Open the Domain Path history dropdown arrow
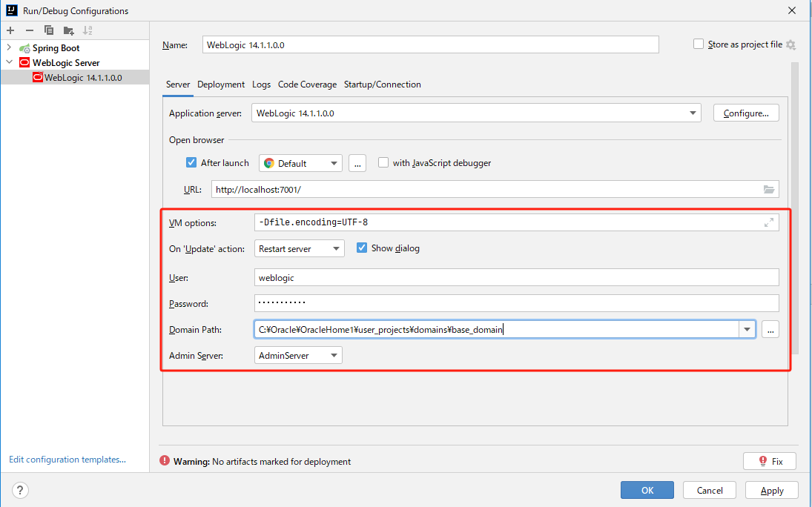 (x=747, y=329)
